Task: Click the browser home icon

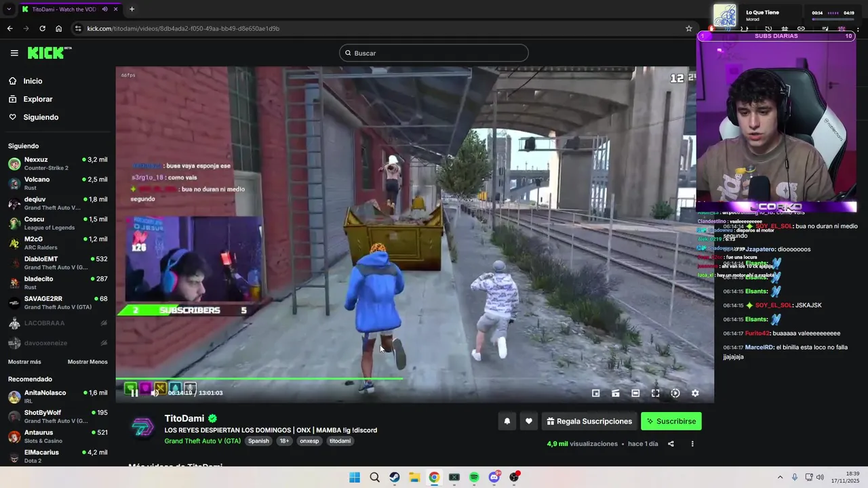Action: coord(59,28)
